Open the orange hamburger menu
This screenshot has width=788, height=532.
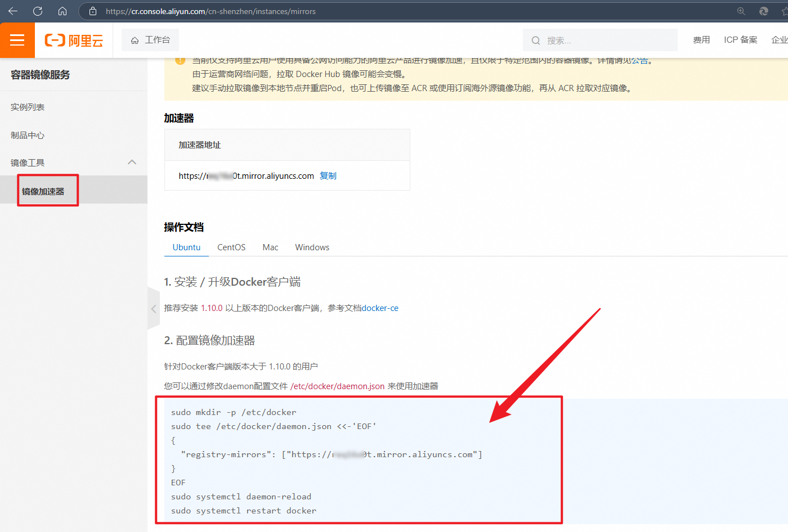tap(17, 40)
